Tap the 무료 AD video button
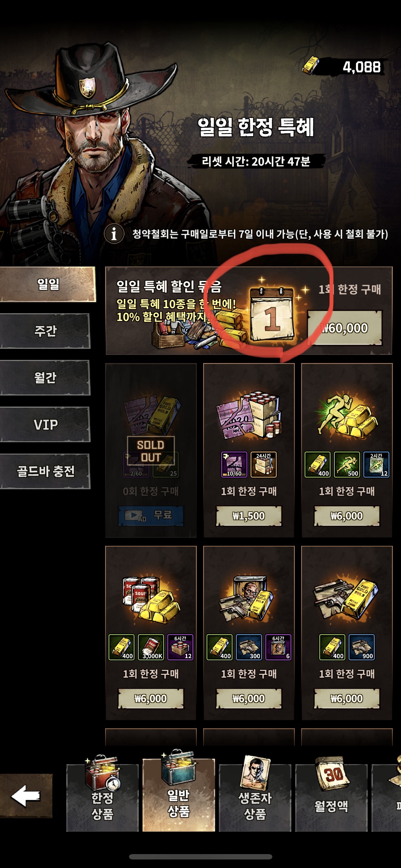The height and width of the screenshot is (868, 401). pyautogui.click(x=151, y=516)
